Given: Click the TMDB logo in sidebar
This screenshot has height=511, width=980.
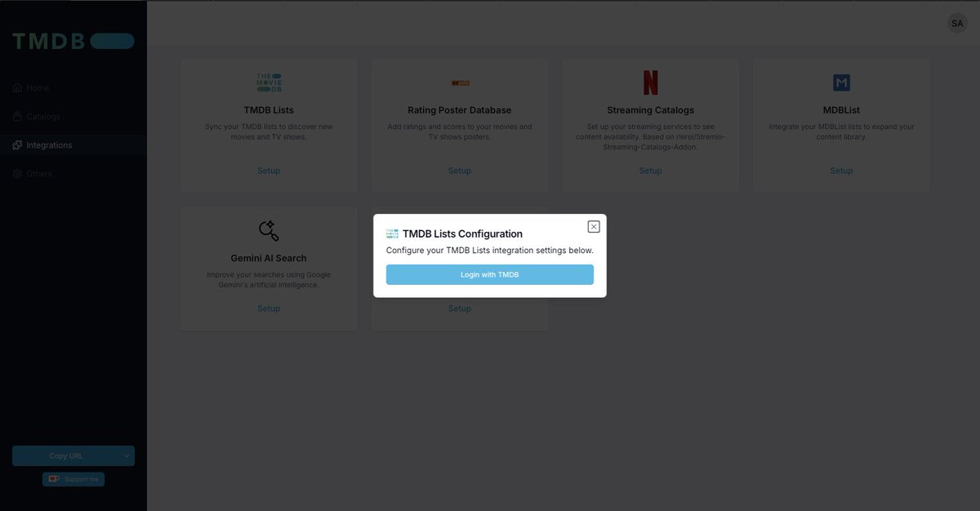Looking at the screenshot, I should (x=73, y=41).
